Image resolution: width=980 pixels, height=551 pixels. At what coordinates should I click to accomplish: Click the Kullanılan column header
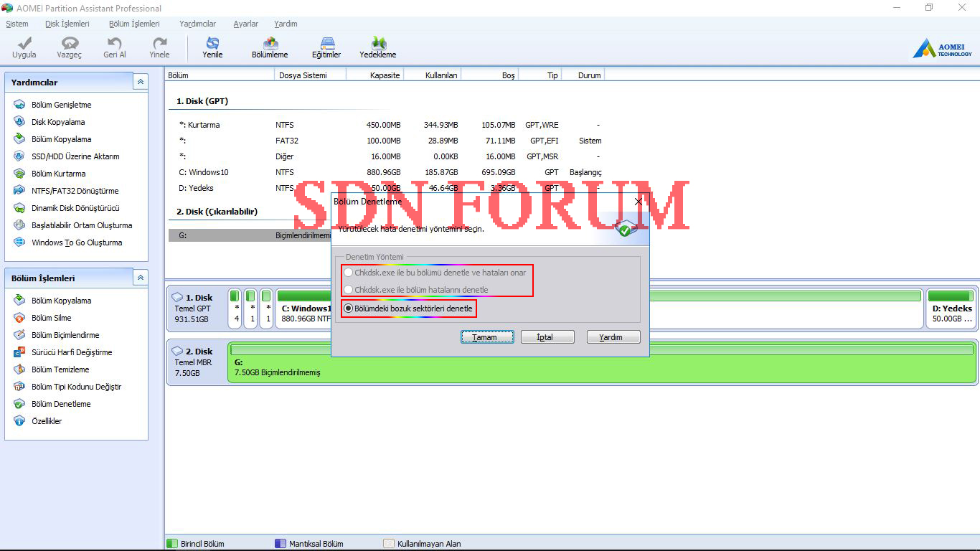pos(432,75)
